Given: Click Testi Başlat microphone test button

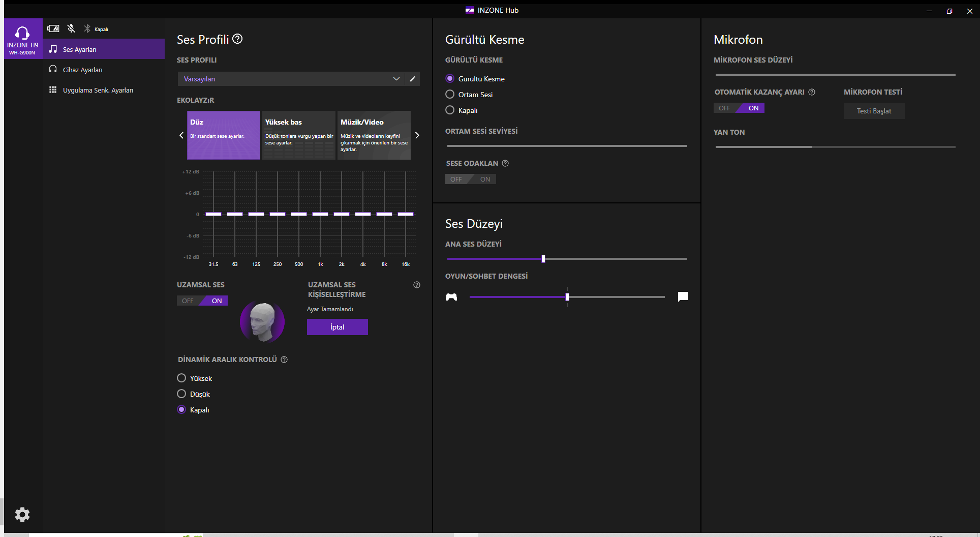Looking at the screenshot, I should click(x=874, y=111).
